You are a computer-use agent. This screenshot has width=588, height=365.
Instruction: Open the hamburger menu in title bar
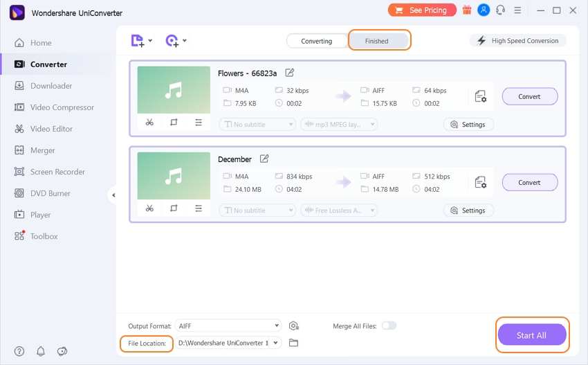coord(517,10)
